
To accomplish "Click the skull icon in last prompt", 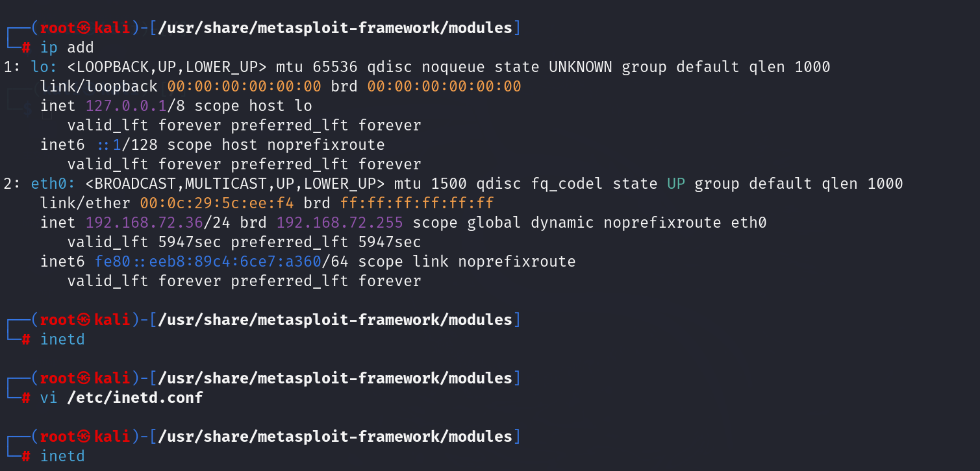I will [x=84, y=437].
